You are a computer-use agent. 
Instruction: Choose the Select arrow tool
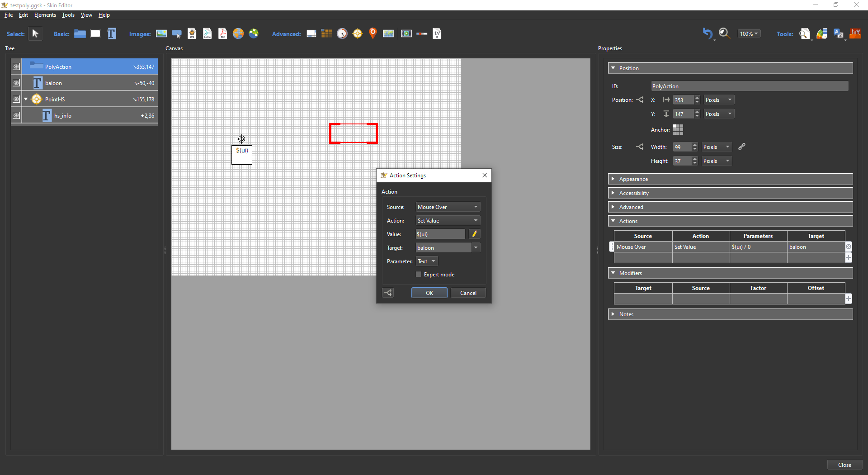coord(35,33)
